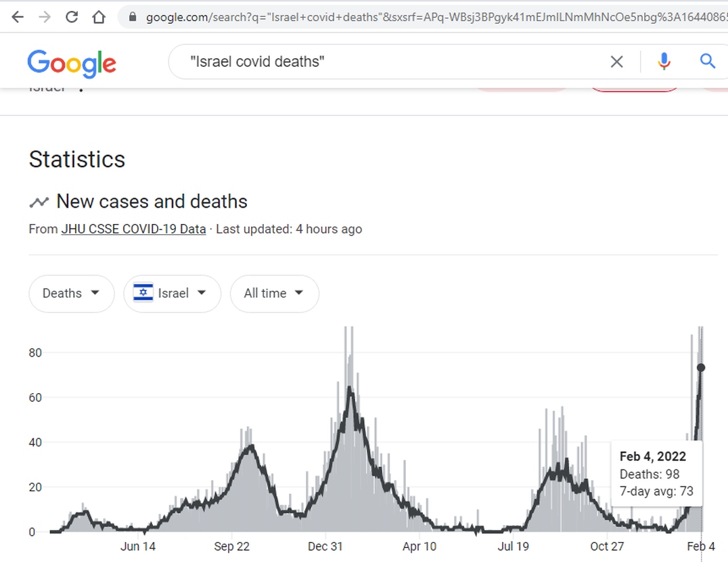Clear the search box with X
The width and height of the screenshot is (728, 569).
pyautogui.click(x=616, y=62)
